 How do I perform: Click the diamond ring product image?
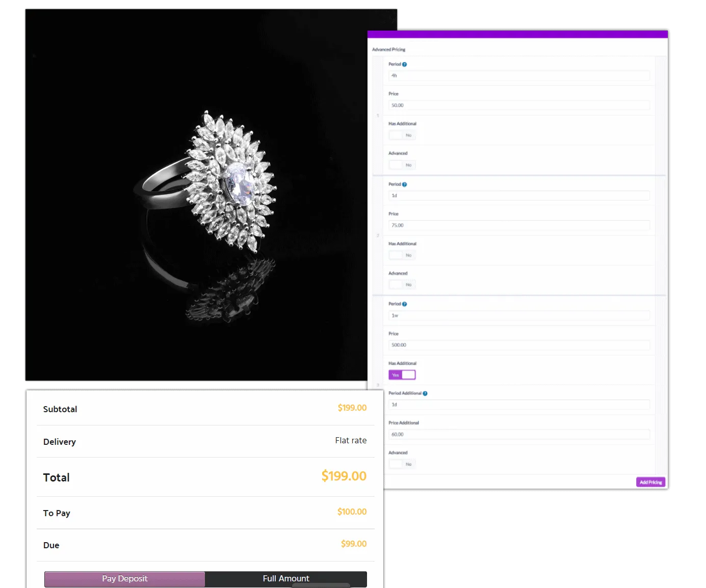coord(209,194)
